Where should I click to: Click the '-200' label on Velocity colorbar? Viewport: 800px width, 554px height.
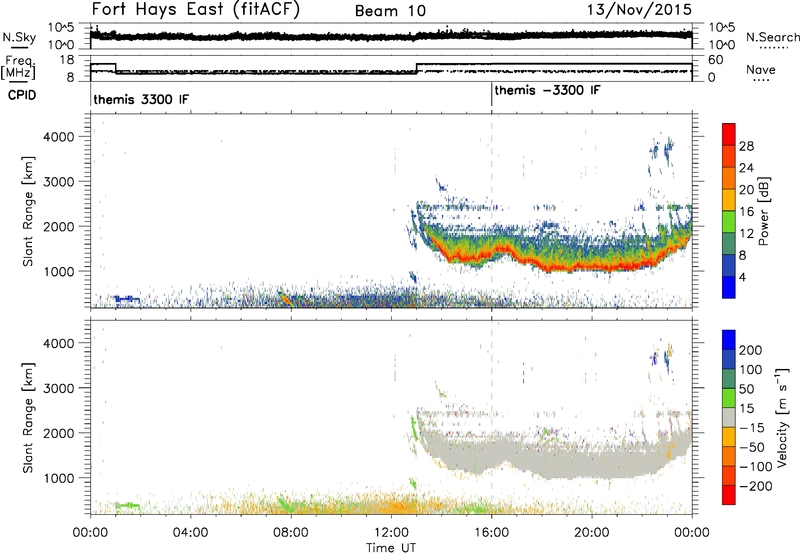click(x=756, y=486)
